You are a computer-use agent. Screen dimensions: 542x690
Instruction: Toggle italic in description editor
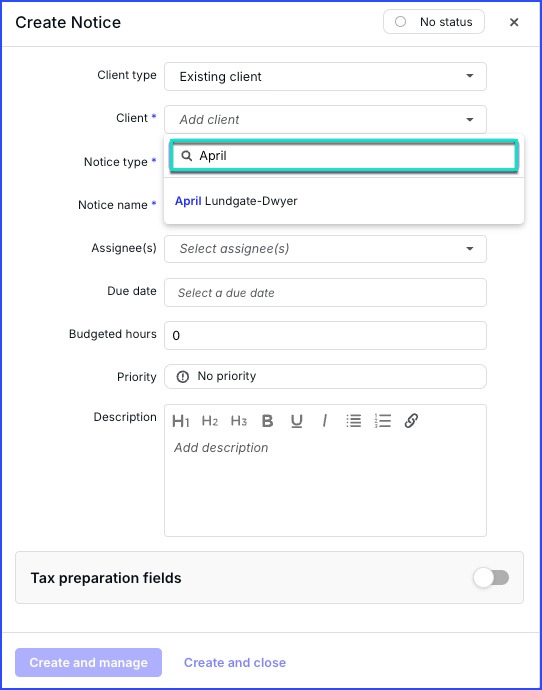(x=325, y=421)
